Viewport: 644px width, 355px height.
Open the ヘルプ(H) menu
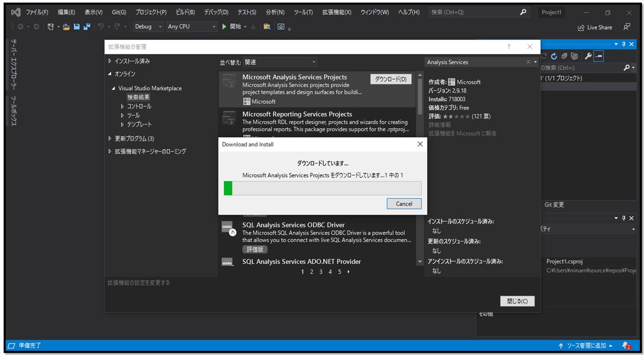pyautogui.click(x=409, y=12)
